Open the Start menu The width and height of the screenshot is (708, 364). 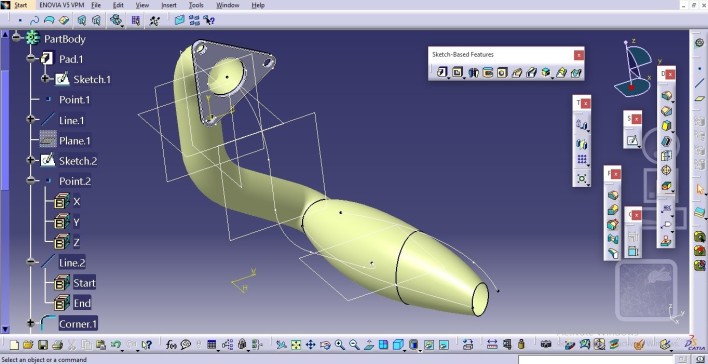click(21, 5)
